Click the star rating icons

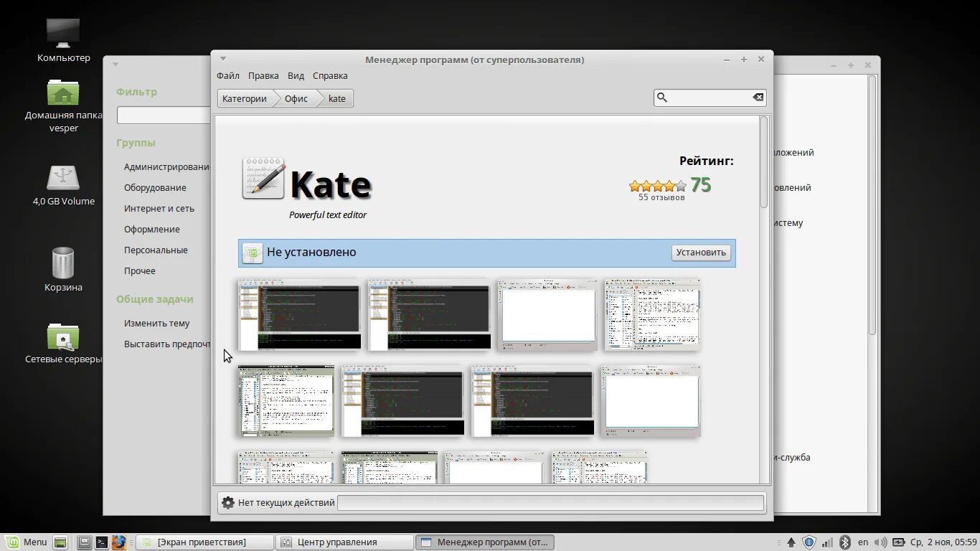pos(658,187)
